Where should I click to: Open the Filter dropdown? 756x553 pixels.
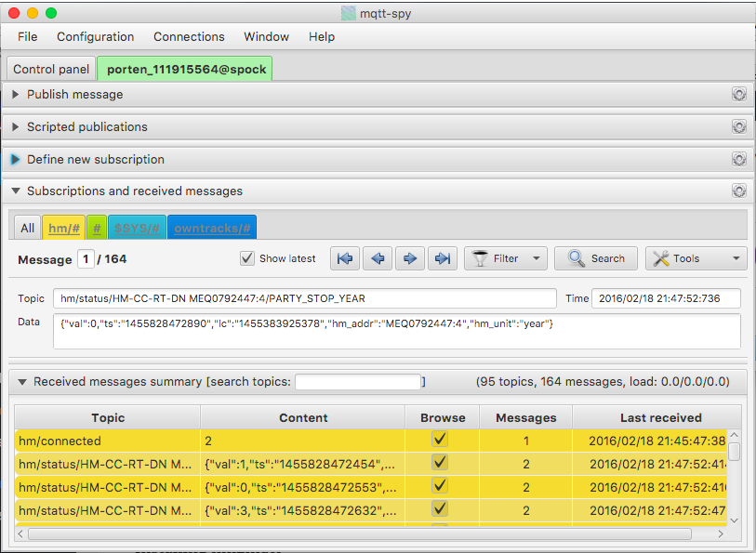(506, 258)
